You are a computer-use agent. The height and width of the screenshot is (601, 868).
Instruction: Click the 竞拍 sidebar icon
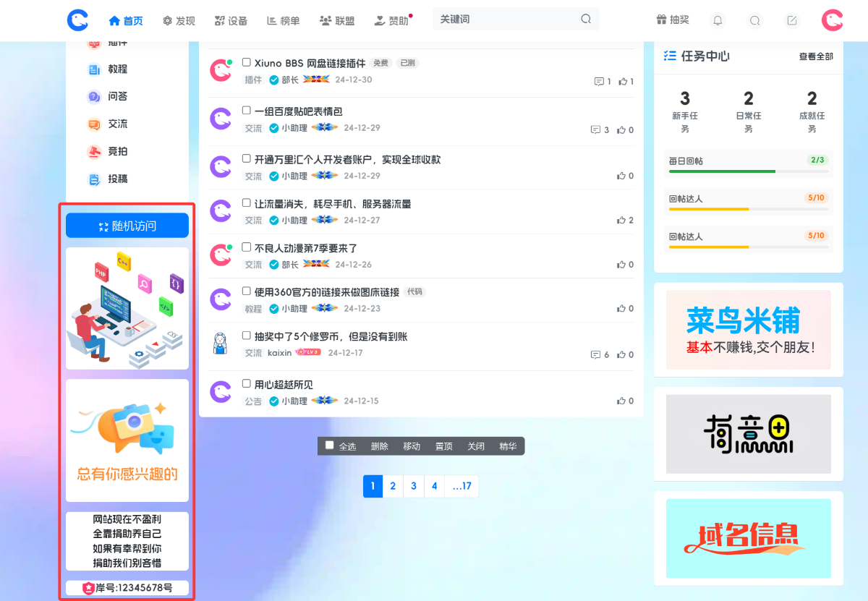tap(94, 151)
